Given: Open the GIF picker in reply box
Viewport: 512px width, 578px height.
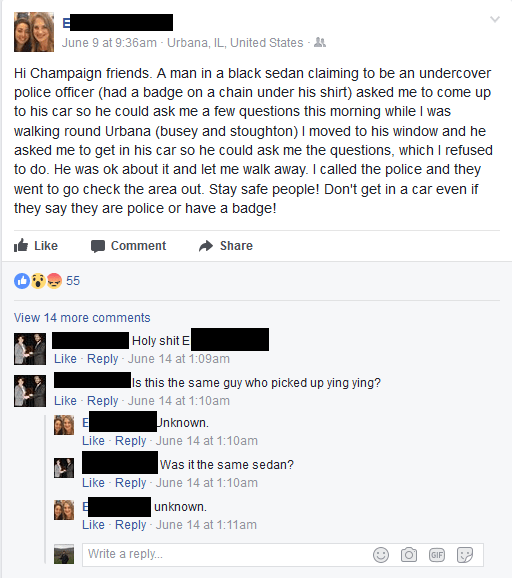Looking at the screenshot, I should click(x=437, y=555).
